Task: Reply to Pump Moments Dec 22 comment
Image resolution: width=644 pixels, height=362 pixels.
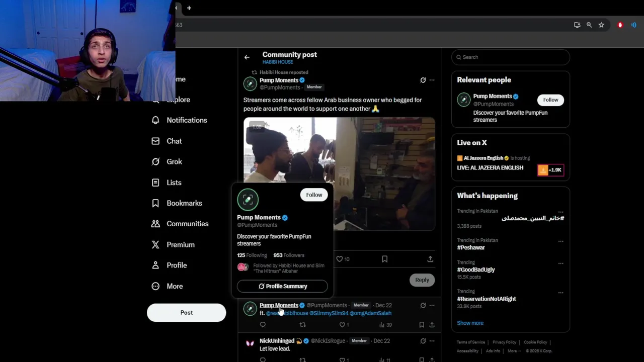Action: coord(263,325)
